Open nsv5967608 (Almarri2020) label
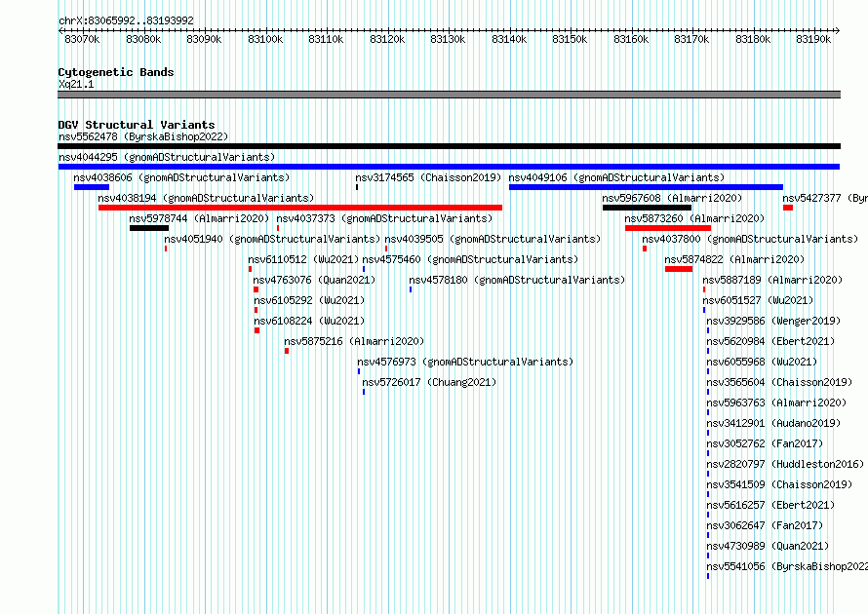 tap(672, 198)
